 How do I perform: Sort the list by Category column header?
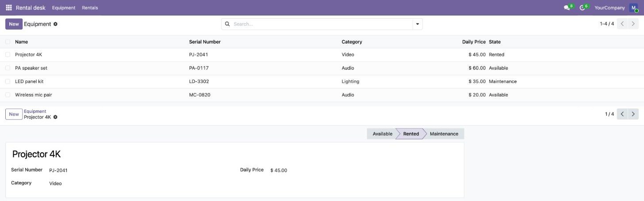pos(352,42)
